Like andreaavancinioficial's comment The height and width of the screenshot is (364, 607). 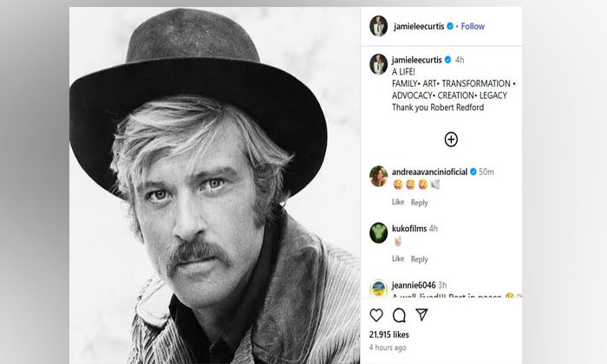(398, 202)
